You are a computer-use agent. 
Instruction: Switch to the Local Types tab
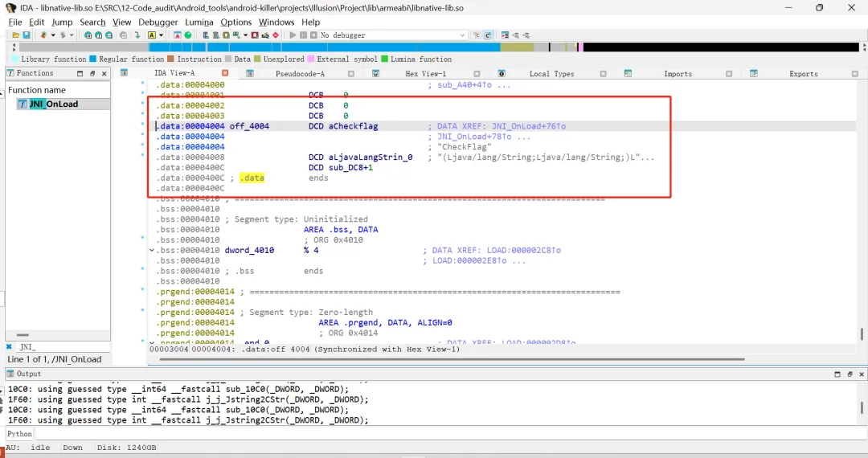[551, 74]
